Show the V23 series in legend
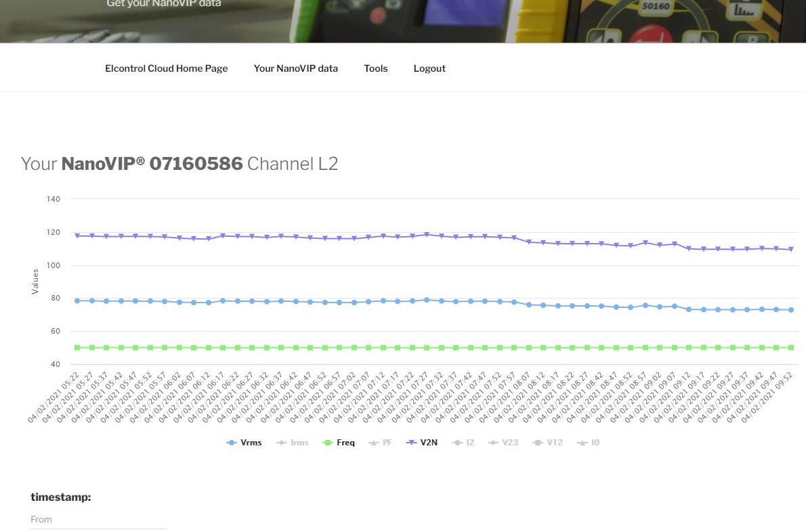 pos(505,443)
